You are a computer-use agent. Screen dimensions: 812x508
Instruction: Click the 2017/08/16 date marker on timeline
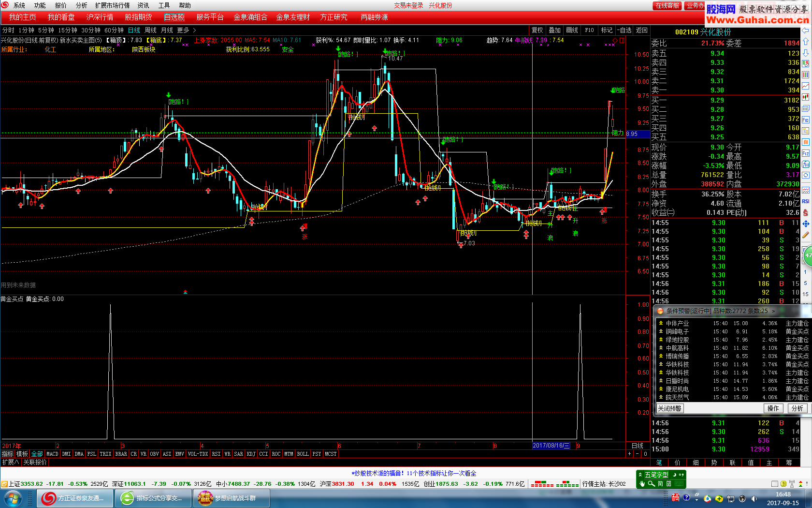pos(551,446)
